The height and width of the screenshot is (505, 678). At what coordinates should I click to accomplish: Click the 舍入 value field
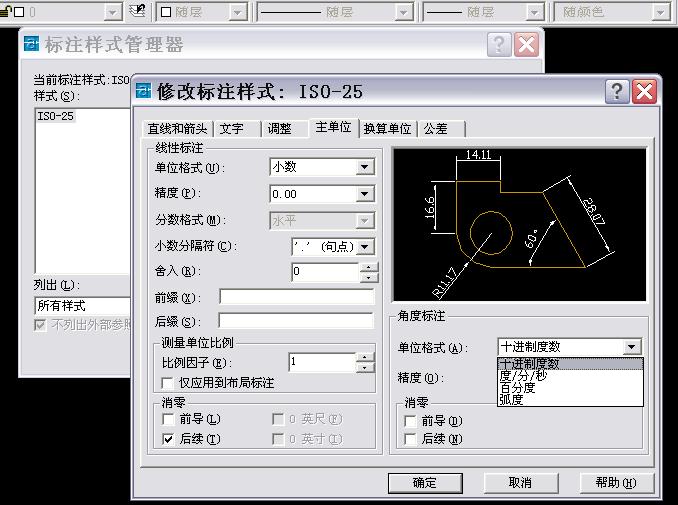pos(325,272)
